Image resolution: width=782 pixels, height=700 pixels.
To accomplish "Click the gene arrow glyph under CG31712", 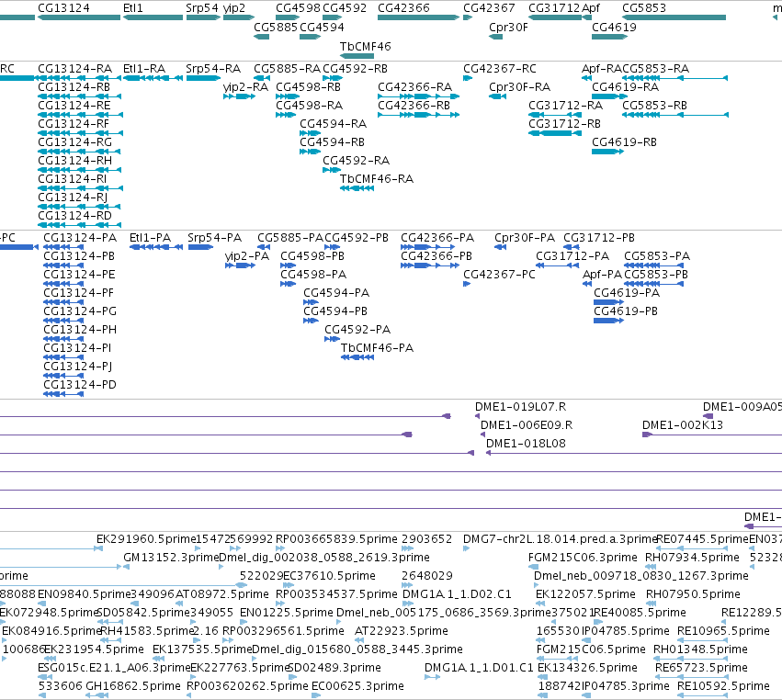I will [555, 17].
